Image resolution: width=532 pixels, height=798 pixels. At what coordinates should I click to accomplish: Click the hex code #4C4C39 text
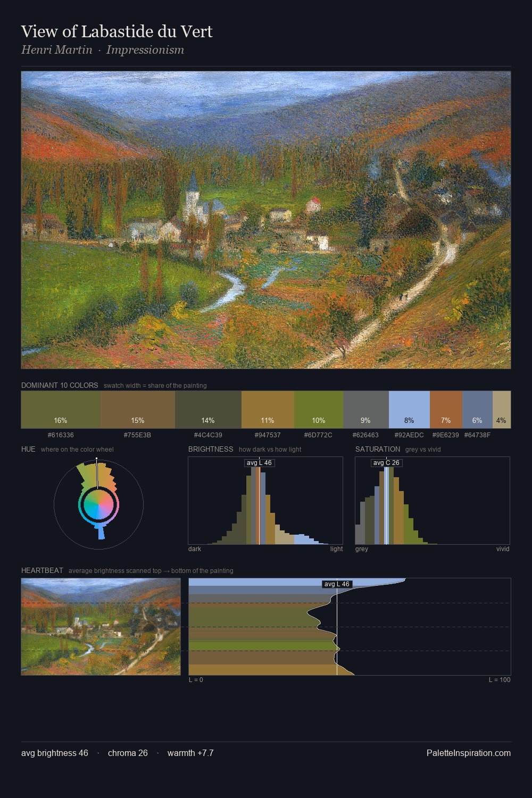(x=208, y=435)
